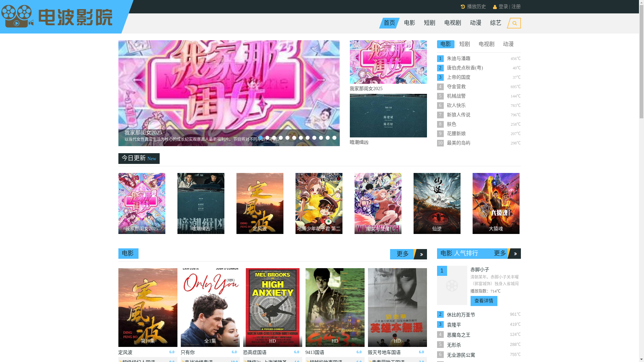
Task: Click 查看详情 for 赤脚小子
Action: point(484,301)
